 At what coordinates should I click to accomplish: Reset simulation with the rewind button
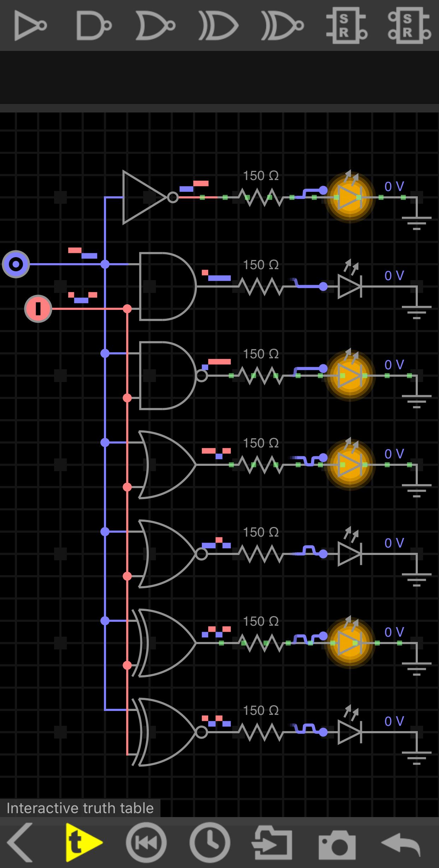[146, 843]
